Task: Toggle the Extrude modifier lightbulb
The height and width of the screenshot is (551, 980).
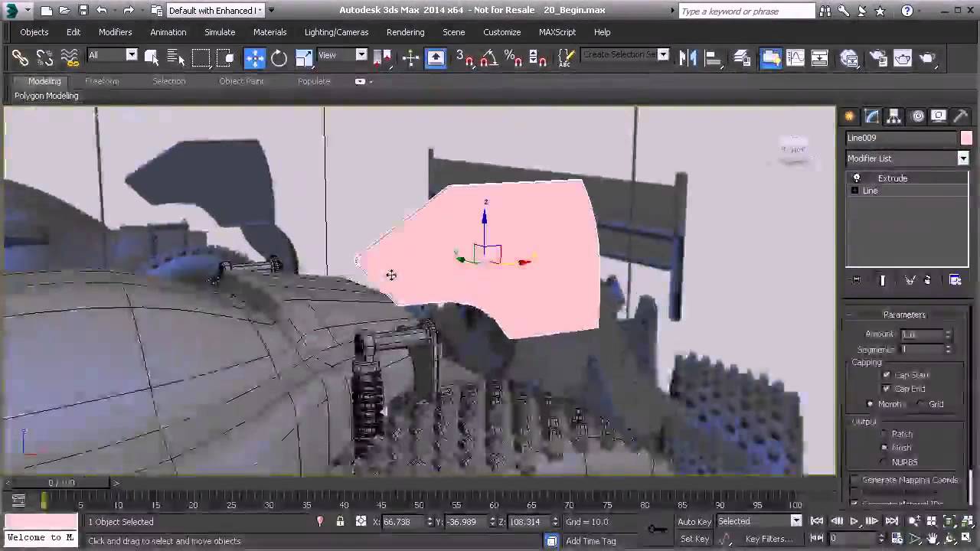Action: click(857, 178)
